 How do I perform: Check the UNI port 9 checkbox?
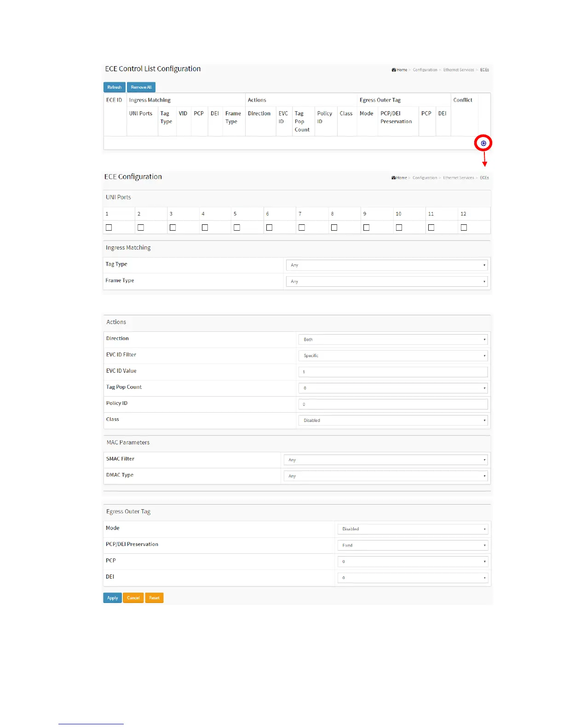tap(367, 227)
